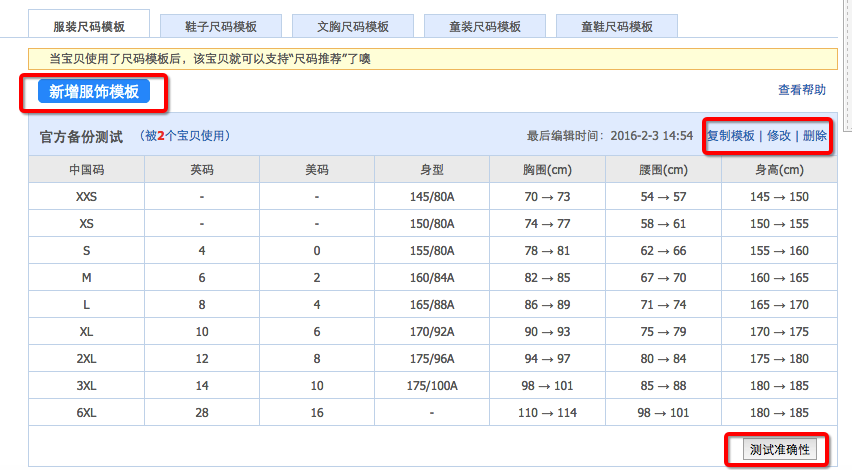Image resolution: width=852 pixels, height=470 pixels.
Task: Select the 文胸尺码模板 tab
Action: (x=353, y=26)
